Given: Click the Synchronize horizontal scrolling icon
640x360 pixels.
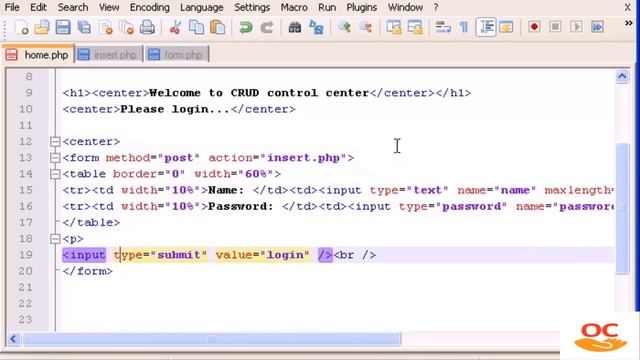Looking at the screenshot, I should point(415,27).
